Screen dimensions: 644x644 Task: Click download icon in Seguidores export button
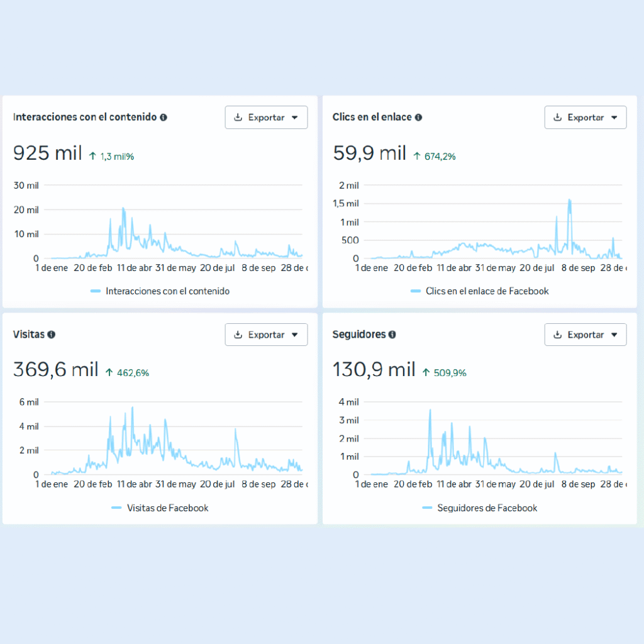tap(557, 335)
